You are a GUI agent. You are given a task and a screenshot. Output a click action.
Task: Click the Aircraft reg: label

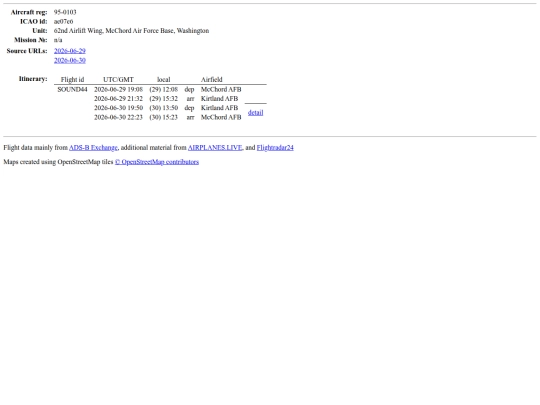click(29, 12)
